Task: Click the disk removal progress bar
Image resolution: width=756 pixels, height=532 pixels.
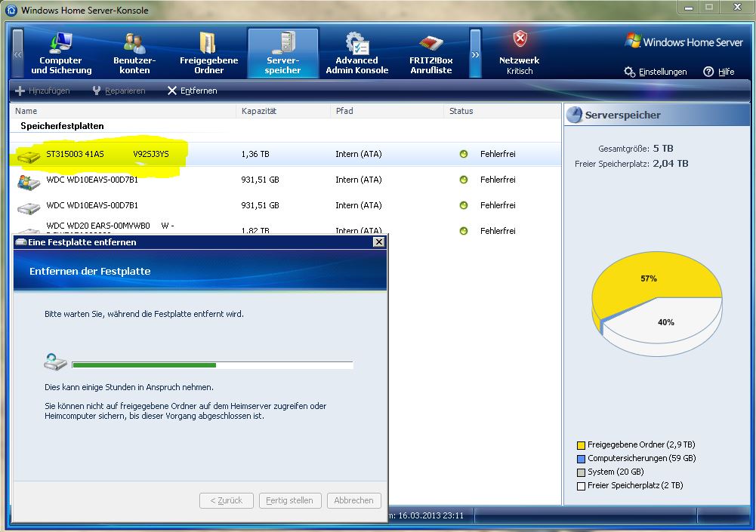Action: pyautogui.click(x=213, y=365)
